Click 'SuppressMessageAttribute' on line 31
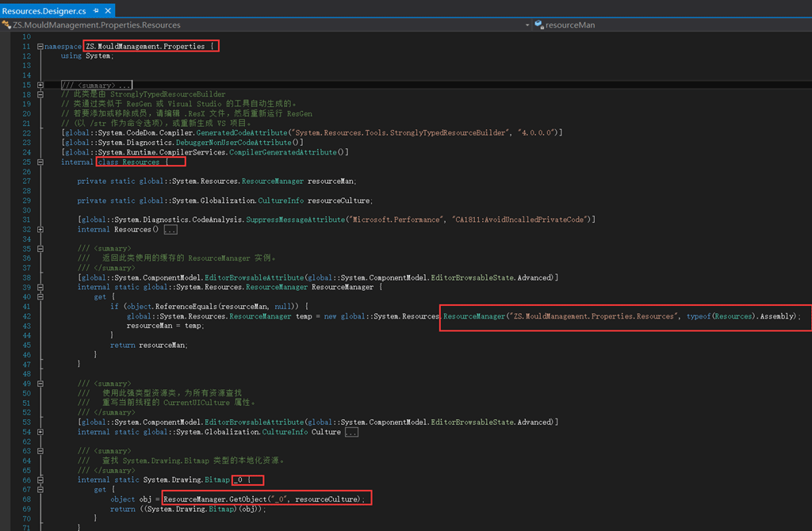The height and width of the screenshot is (531, 812). tap(295, 220)
